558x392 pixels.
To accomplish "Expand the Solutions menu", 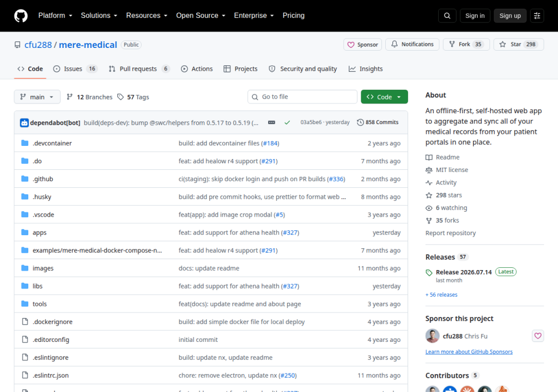I will [99, 16].
